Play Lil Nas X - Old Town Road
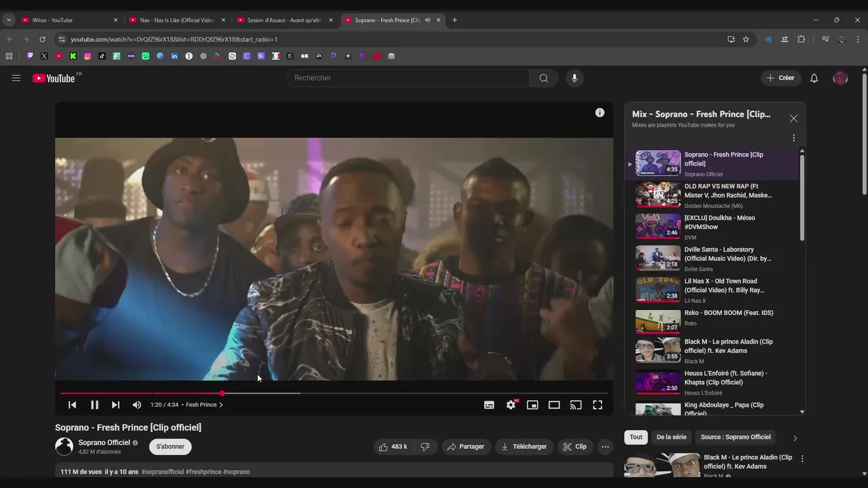 click(712, 290)
